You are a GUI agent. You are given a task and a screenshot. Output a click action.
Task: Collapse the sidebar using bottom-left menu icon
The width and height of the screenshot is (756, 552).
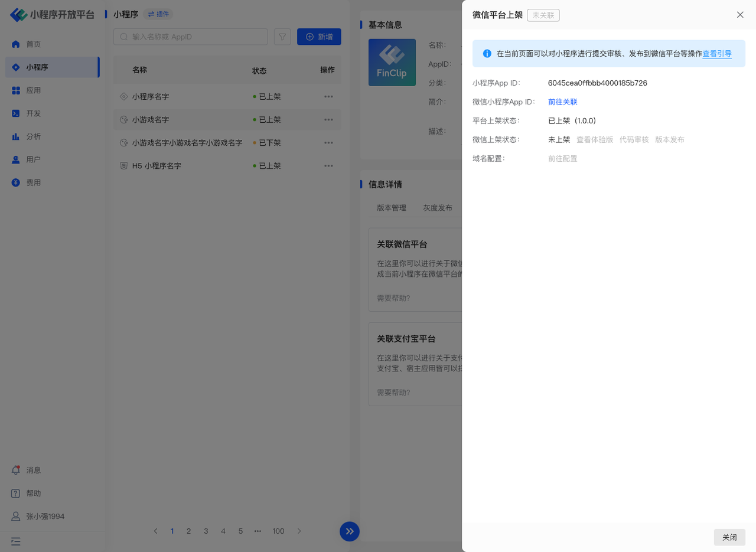pyautogui.click(x=16, y=541)
